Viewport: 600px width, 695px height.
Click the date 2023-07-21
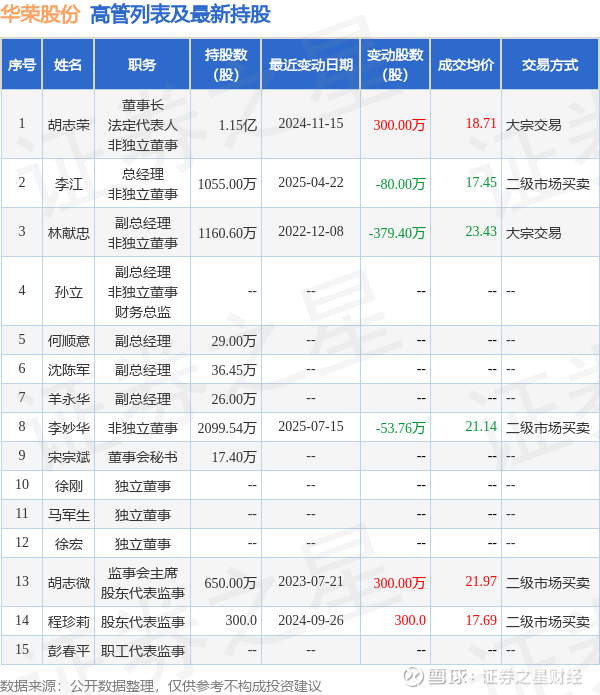(x=311, y=581)
